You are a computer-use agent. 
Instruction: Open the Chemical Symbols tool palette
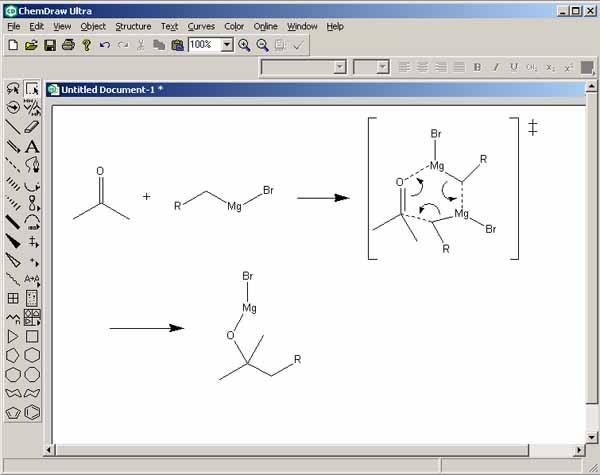32,260
